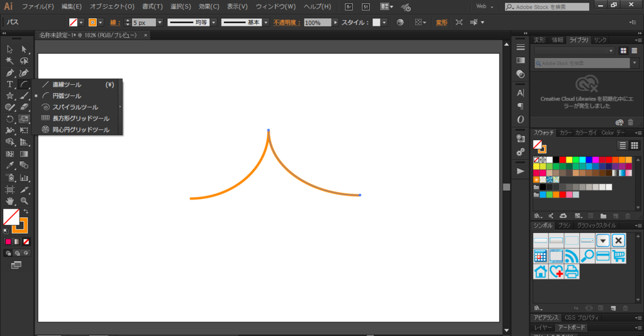Screen dimensions: 644x336
Task: Set paint mode to Gradient
Action: pyautogui.click(x=17, y=242)
